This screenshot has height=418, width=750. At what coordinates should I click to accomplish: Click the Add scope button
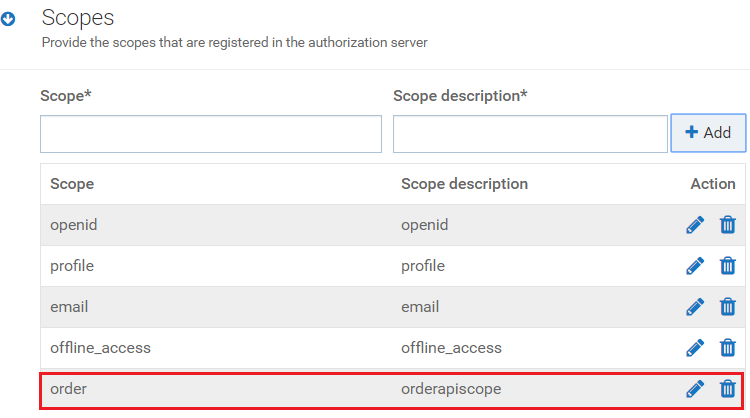tap(708, 133)
